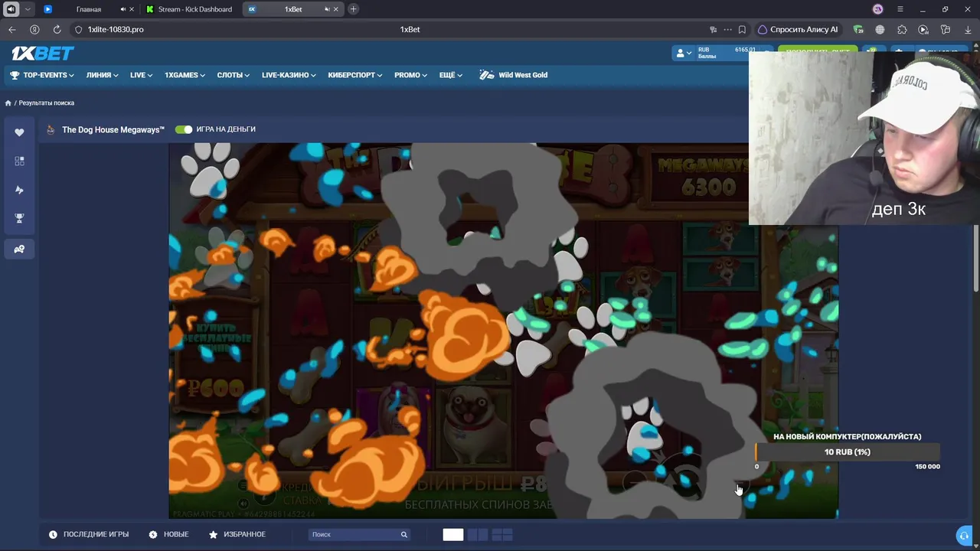Viewport: 980px width, 551px height.
Task: Click the home icon in the breadcrumb
Action: (8, 103)
